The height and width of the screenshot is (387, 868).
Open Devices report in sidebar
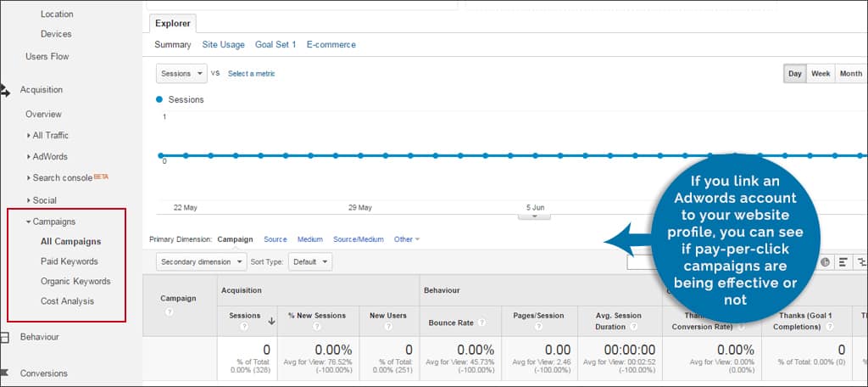click(56, 34)
